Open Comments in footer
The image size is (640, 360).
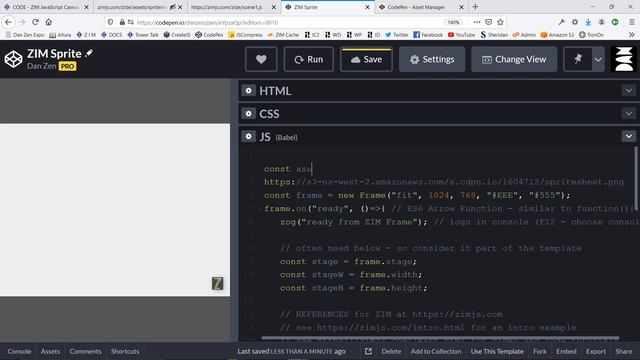[x=85, y=351]
